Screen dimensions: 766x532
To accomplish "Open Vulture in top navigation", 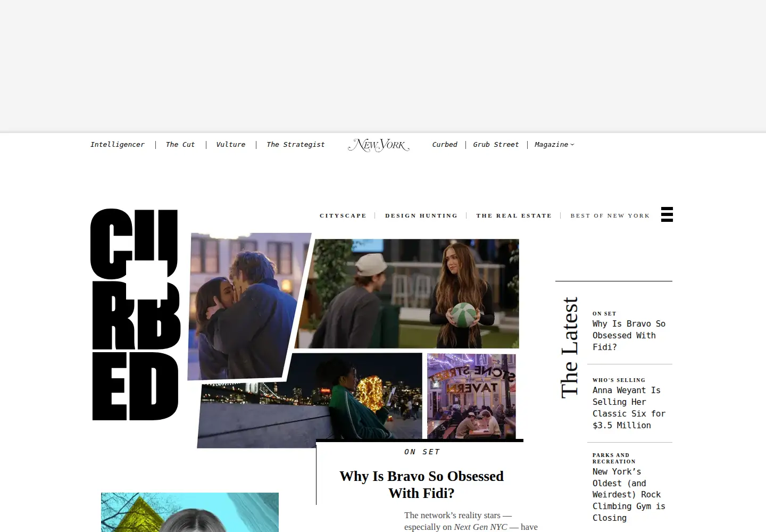I will [231, 145].
